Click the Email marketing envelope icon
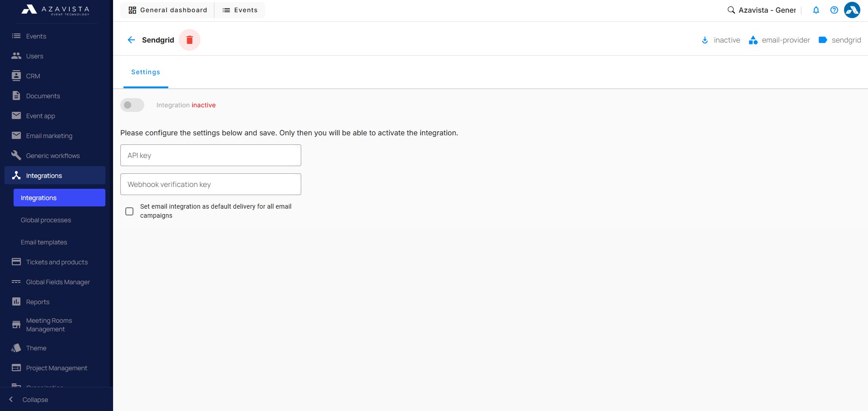The height and width of the screenshot is (411, 868). [x=16, y=135]
